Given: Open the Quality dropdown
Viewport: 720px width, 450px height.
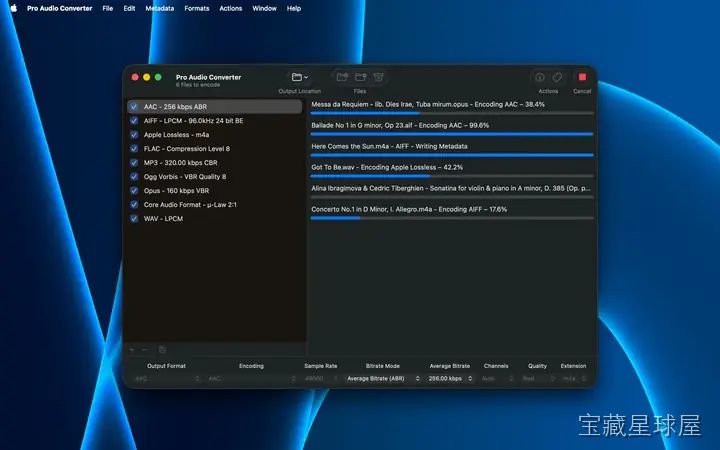Looking at the screenshot, I should pos(538,378).
